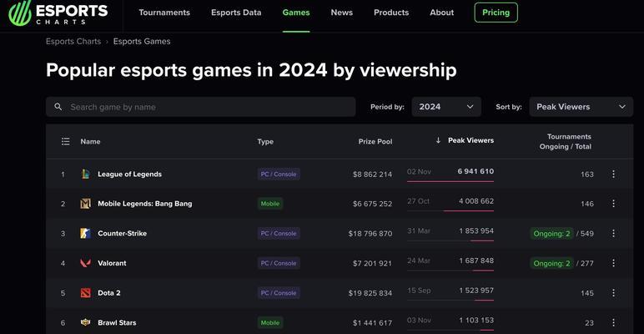Follow the Esports Games breadcrumb link
The width and height of the screenshot is (644, 334).
[x=142, y=42]
